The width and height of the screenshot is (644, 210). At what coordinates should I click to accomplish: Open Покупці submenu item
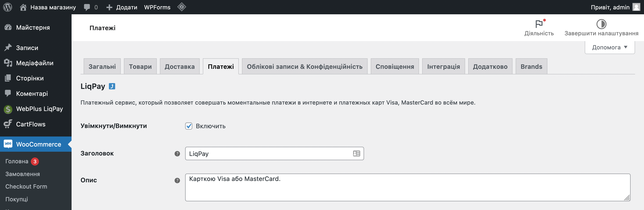tap(17, 199)
